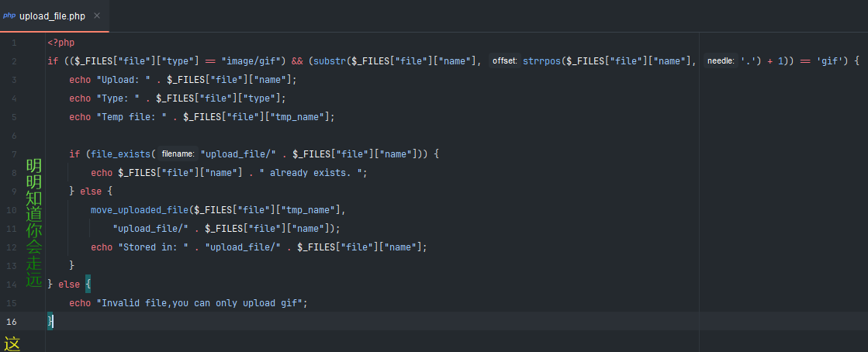
Task: Click the opening <?php tag
Action: point(61,42)
